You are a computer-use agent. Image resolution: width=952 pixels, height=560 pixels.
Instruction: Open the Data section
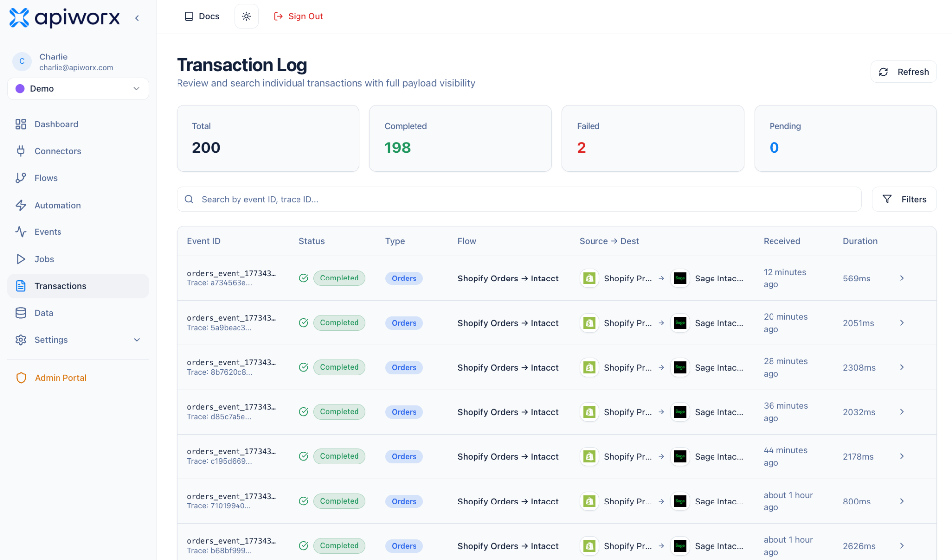click(44, 313)
